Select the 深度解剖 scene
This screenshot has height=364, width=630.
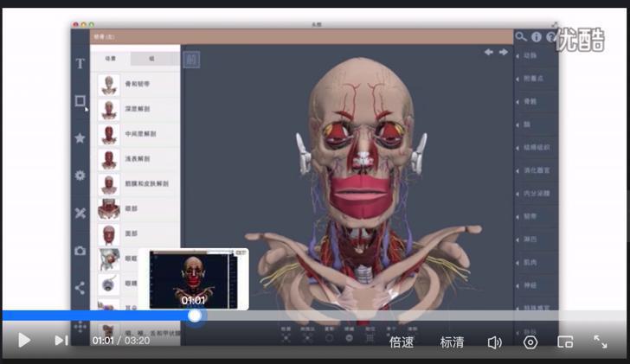pos(137,109)
